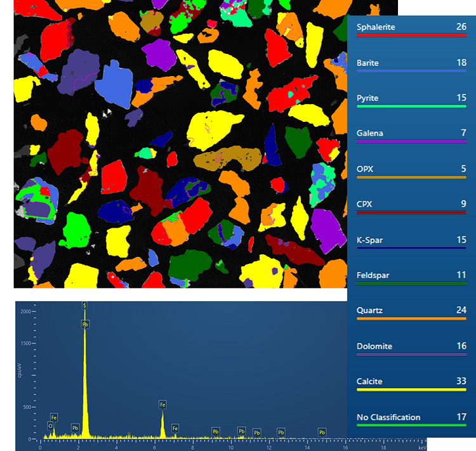Select the Calcite legend entry
476x451 pixels.
point(369,381)
